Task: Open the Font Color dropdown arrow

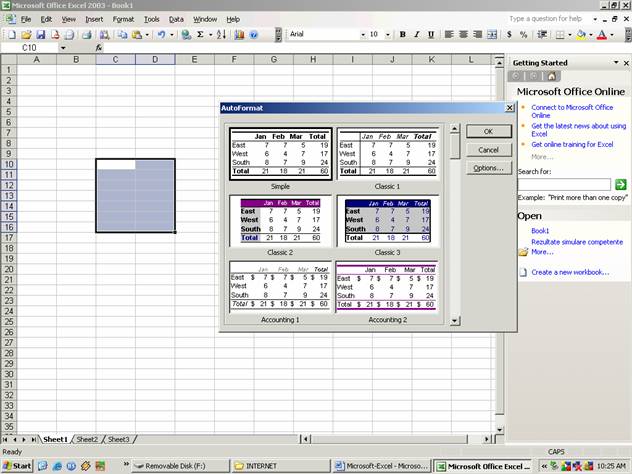Action: tap(612, 35)
